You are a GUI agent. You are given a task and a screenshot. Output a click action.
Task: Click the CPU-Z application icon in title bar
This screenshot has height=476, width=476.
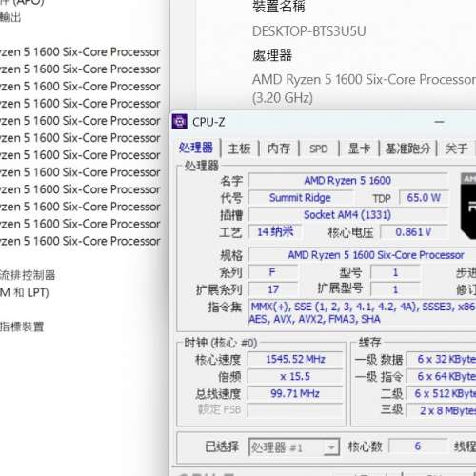pyautogui.click(x=180, y=122)
